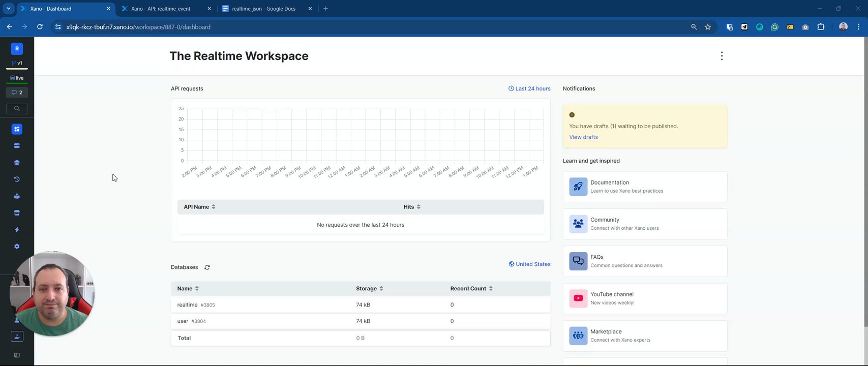Screen dimensions: 868x366
Task: Open the storefront icon in the sidebar
Action: pyautogui.click(x=17, y=213)
